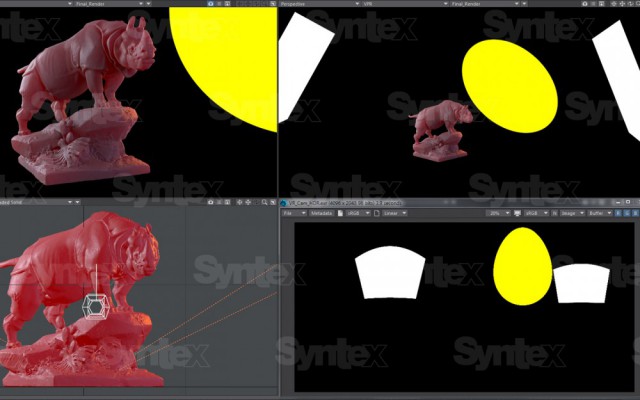The image size is (640, 400).
Task: Click the list icon in top-left viewport header
Action: click(x=219, y=4)
